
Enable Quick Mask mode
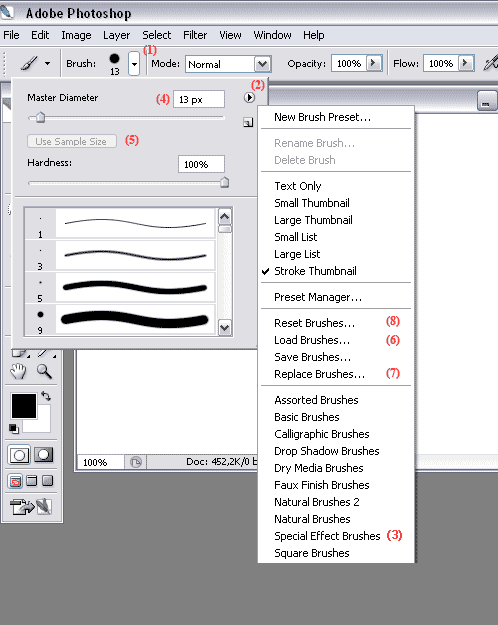point(43,455)
